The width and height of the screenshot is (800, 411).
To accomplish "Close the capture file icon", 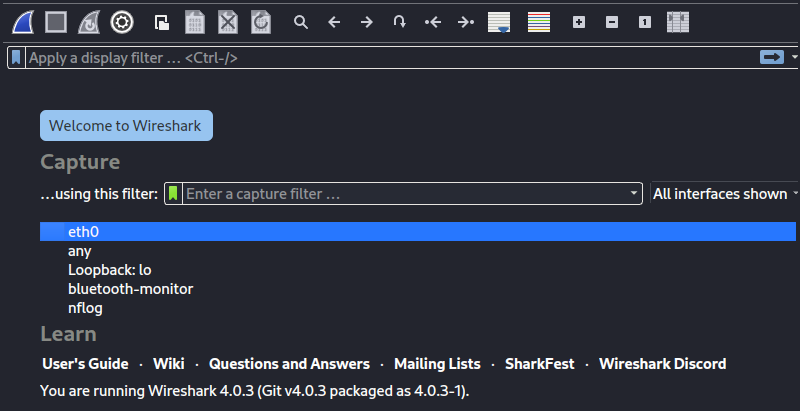I will (x=228, y=22).
